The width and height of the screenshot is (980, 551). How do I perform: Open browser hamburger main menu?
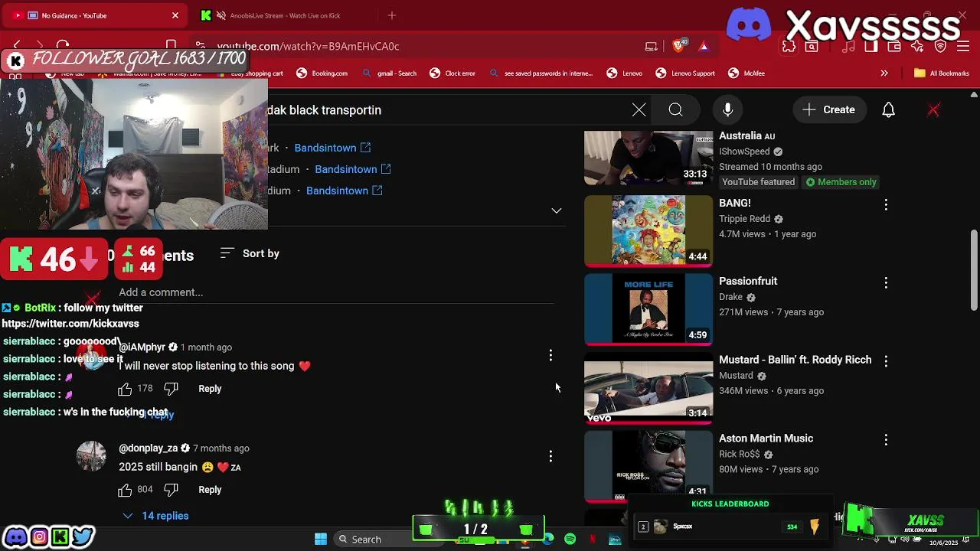[x=963, y=47]
